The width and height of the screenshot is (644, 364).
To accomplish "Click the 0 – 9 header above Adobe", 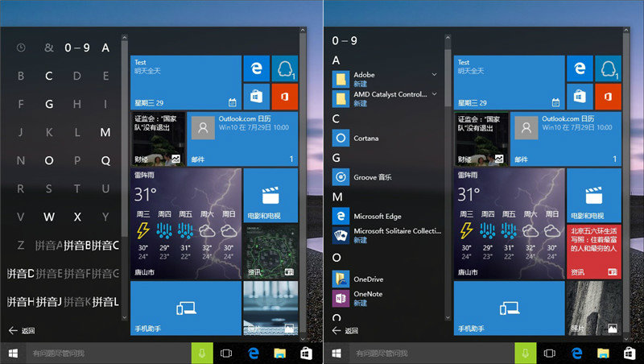I will tap(345, 40).
